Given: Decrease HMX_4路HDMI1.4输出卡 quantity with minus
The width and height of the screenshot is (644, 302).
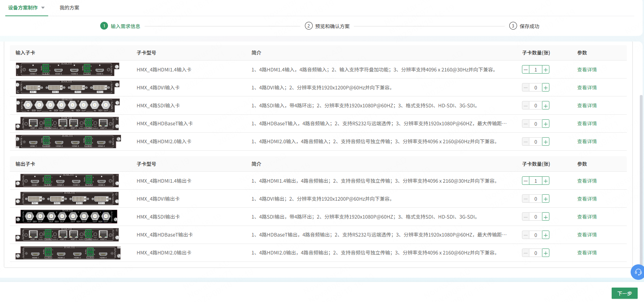Looking at the screenshot, I should click(525, 181).
